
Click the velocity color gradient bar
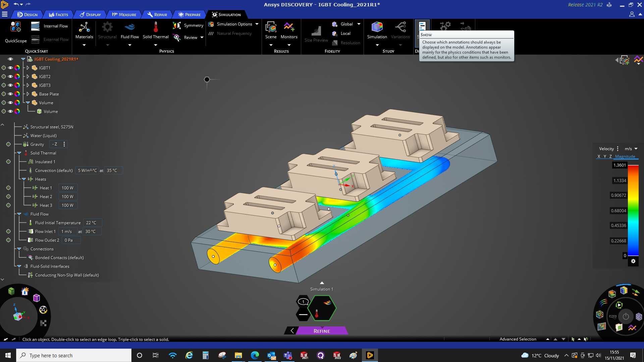coord(633,210)
